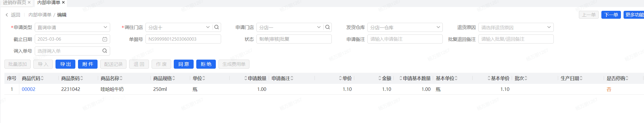Click 内部申请单 breadcrumb link

[x=40, y=15]
